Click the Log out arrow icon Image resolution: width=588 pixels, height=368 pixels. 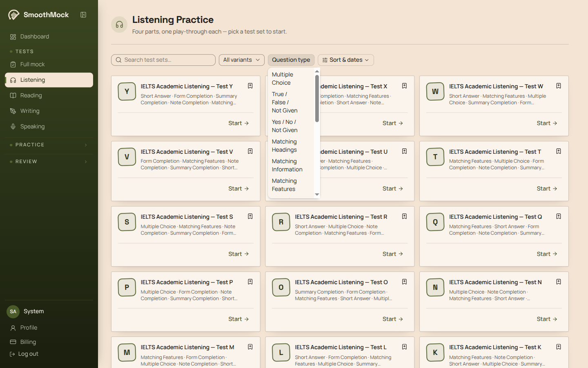[12, 354]
